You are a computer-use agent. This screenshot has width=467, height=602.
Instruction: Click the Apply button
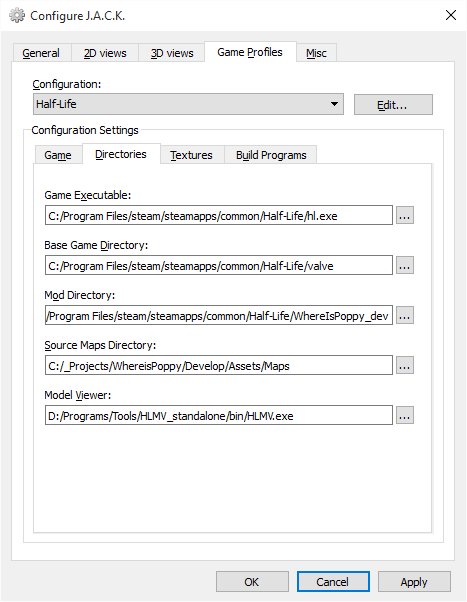pyautogui.click(x=414, y=582)
